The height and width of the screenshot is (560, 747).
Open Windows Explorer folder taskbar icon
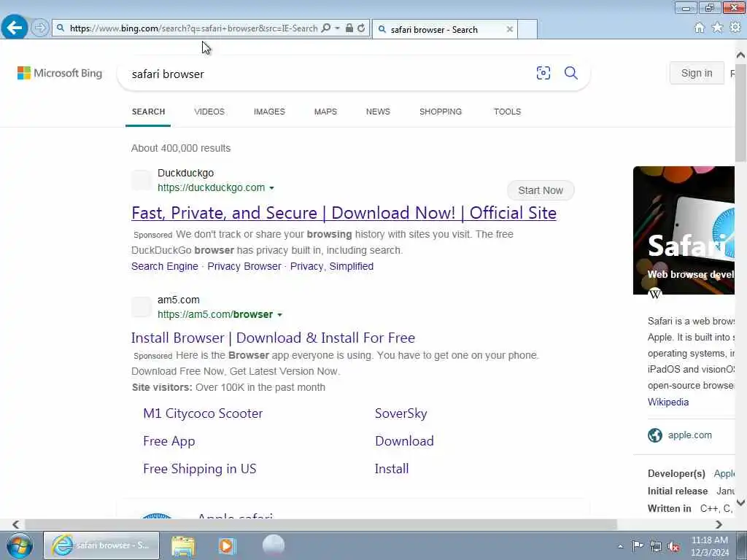tap(183, 545)
